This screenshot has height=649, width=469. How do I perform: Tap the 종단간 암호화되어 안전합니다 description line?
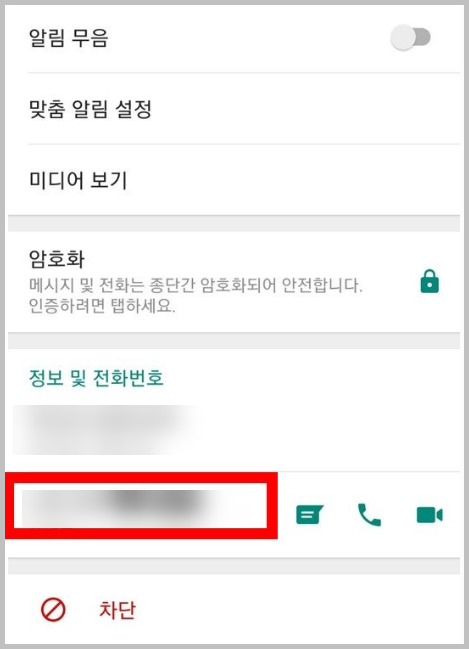(x=196, y=285)
